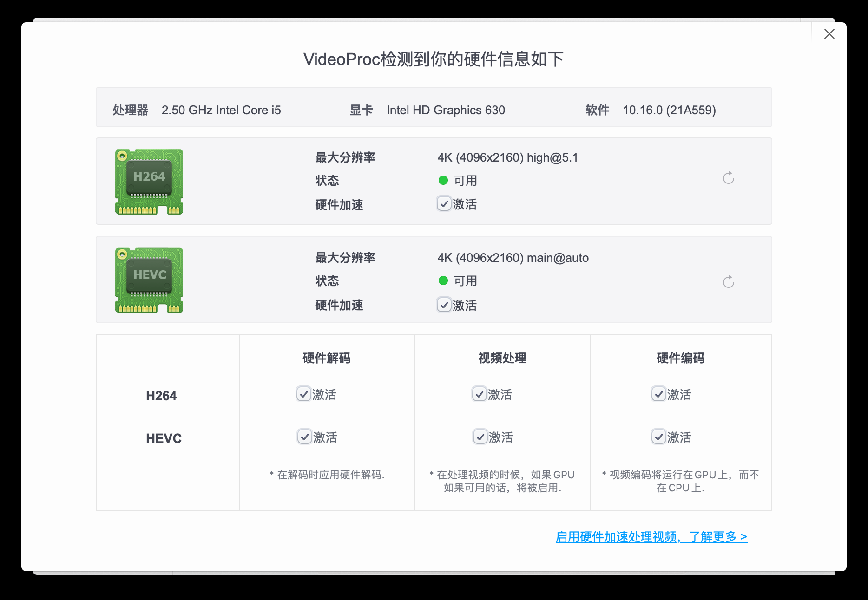868x600 pixels.
Task: Click the green status dot for HEVC
Action: click(443, 280)
